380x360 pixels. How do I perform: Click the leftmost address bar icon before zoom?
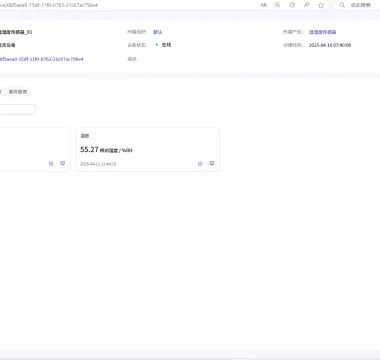(263, 5)
